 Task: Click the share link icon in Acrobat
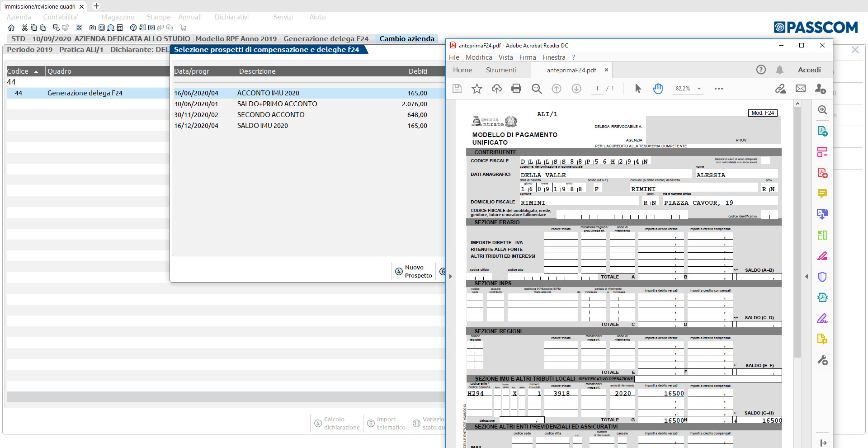pos(780,89)
